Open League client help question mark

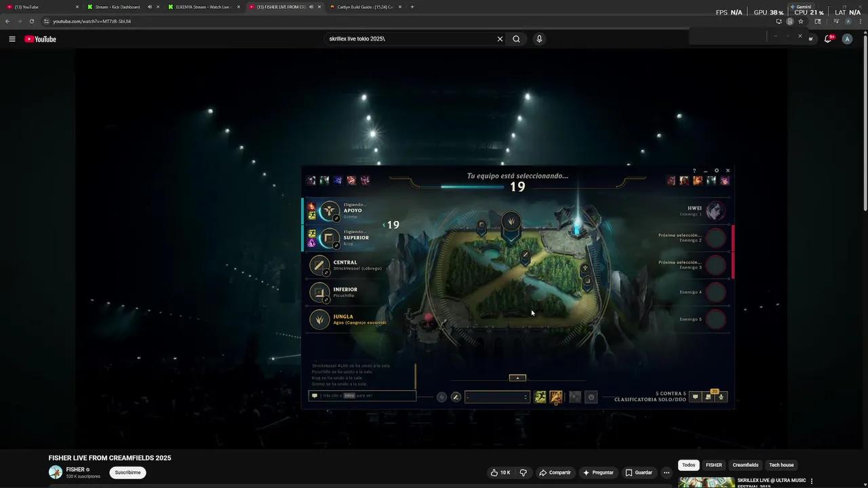(694, 171)
